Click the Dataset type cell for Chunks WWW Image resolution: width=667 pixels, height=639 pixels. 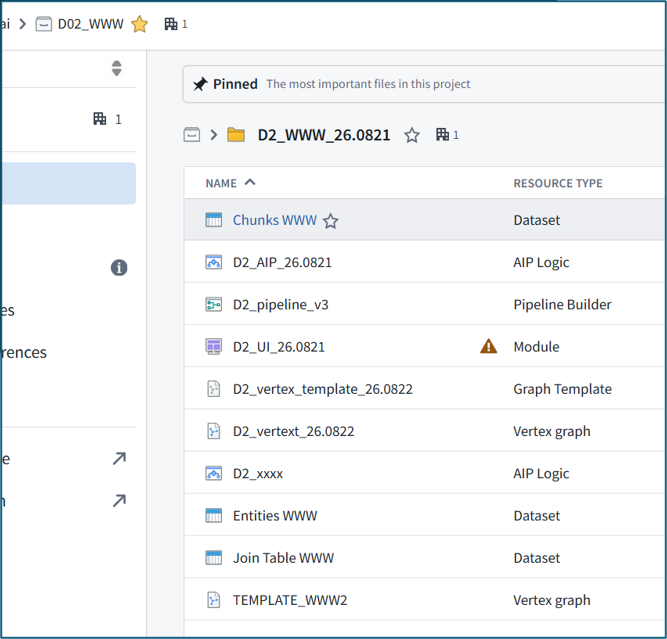click(537, 220)
